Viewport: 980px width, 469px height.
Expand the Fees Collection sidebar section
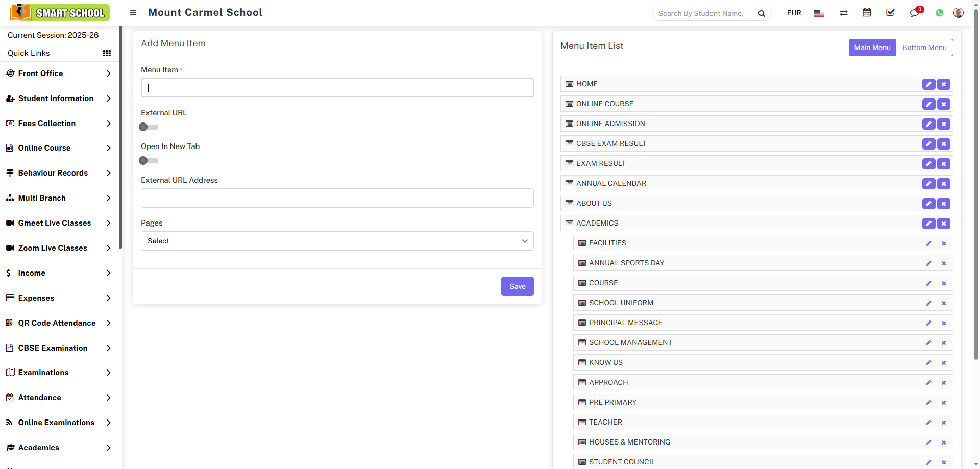(59, 124)
